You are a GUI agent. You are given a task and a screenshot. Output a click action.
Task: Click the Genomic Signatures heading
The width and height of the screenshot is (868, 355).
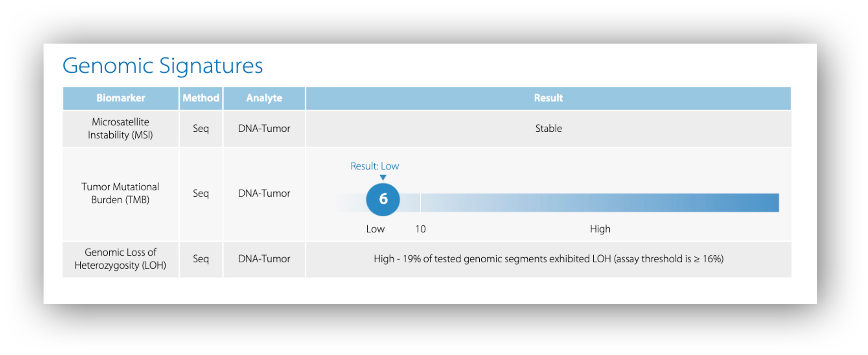tap(163, 66)
